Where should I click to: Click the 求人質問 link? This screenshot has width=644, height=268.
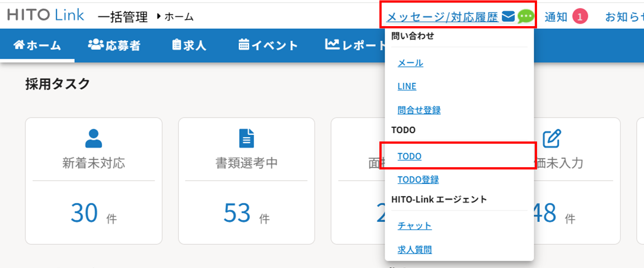(x=414, y=249)
